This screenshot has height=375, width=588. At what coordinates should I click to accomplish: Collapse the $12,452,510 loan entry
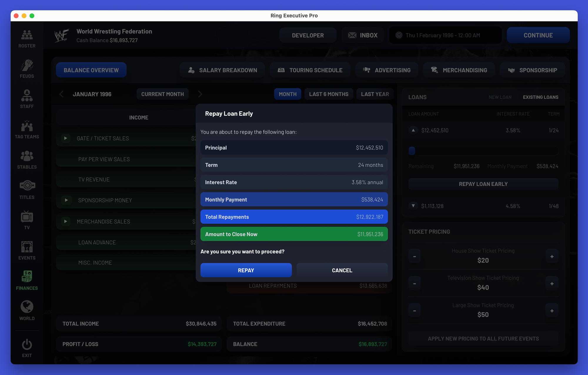(x=413, y=130)
